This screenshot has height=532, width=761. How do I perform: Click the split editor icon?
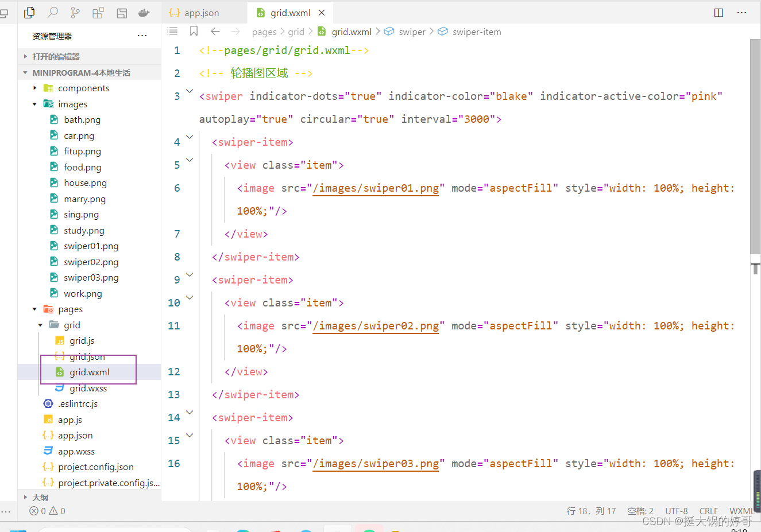(718, 13)
